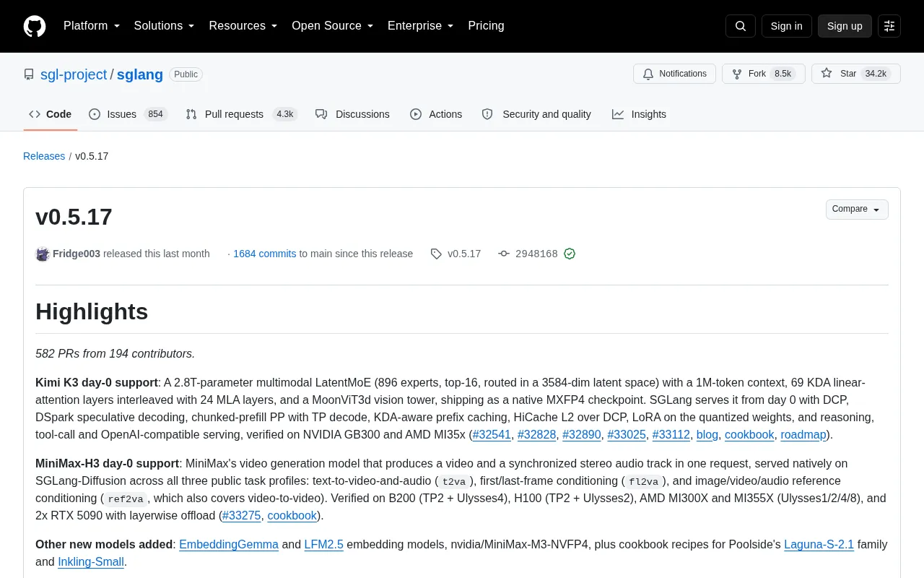Click the ref2va code label

[126, 499]
